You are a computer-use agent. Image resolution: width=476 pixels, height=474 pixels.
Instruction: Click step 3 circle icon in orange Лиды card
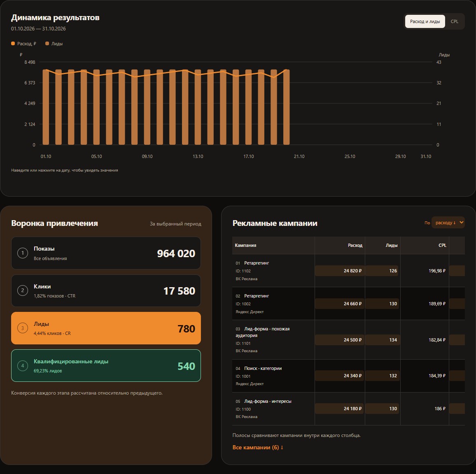pos(23,328)
